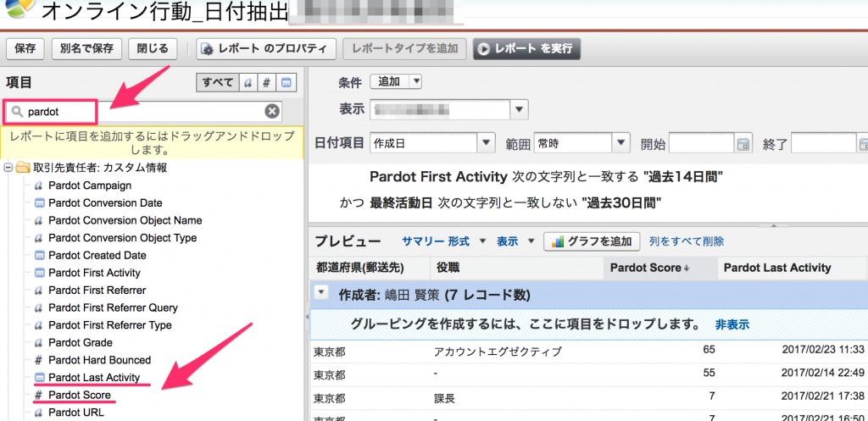Filter fields by date type icon
868x421 pixels.
287,83
